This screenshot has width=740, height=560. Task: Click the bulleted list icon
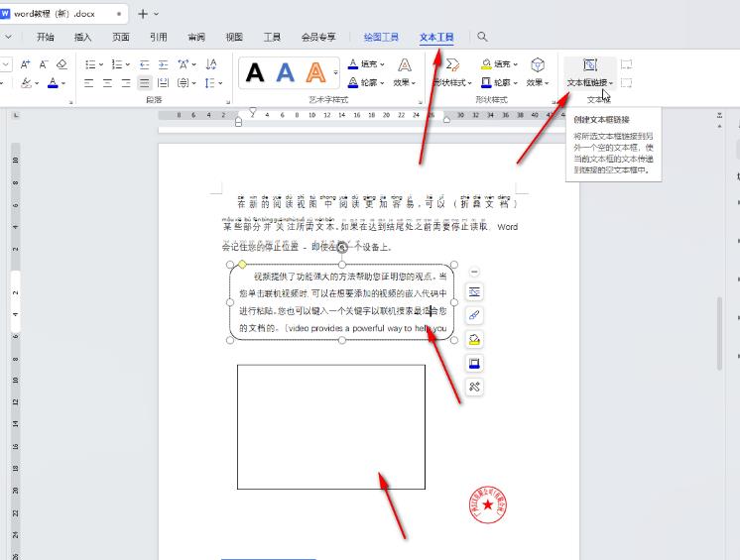coord(89,64)
